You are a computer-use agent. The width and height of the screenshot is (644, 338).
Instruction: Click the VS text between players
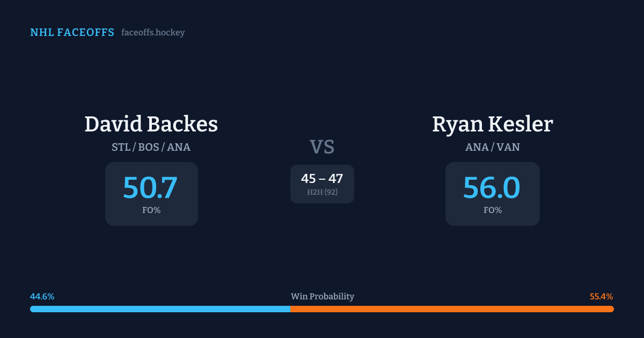click(x=322, y=147)
